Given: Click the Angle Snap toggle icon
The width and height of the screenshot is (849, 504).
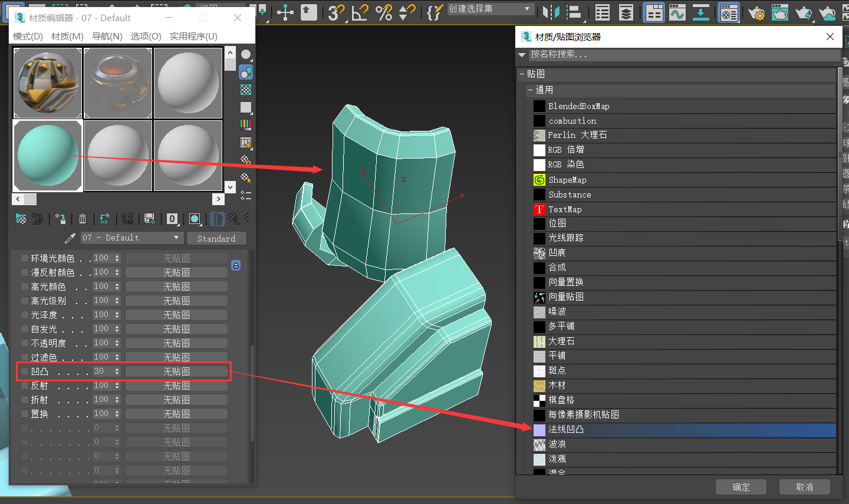Looking at the screenshot, I should click(360, 12).
